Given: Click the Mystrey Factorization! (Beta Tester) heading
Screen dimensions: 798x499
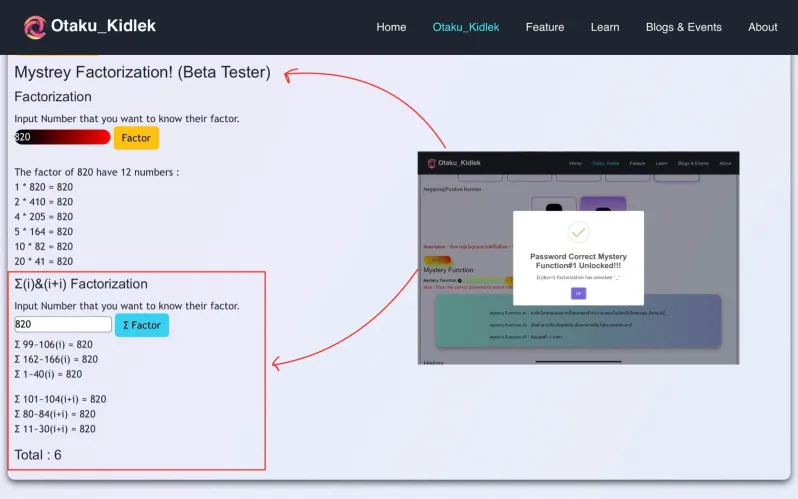Looking at the screenshot, I should tap(142, 73).
